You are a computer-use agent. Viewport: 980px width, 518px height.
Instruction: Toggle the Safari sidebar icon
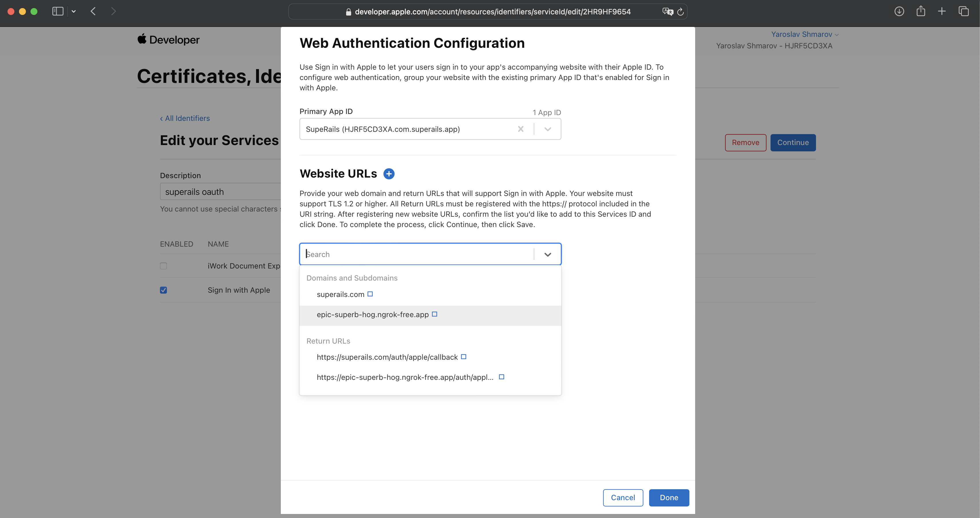point(58,12)
